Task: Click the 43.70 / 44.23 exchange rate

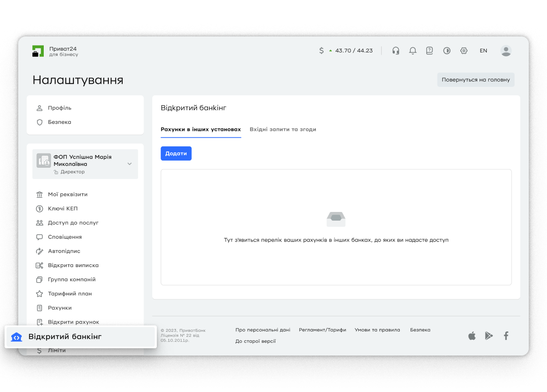Action: tap(354, 51)
